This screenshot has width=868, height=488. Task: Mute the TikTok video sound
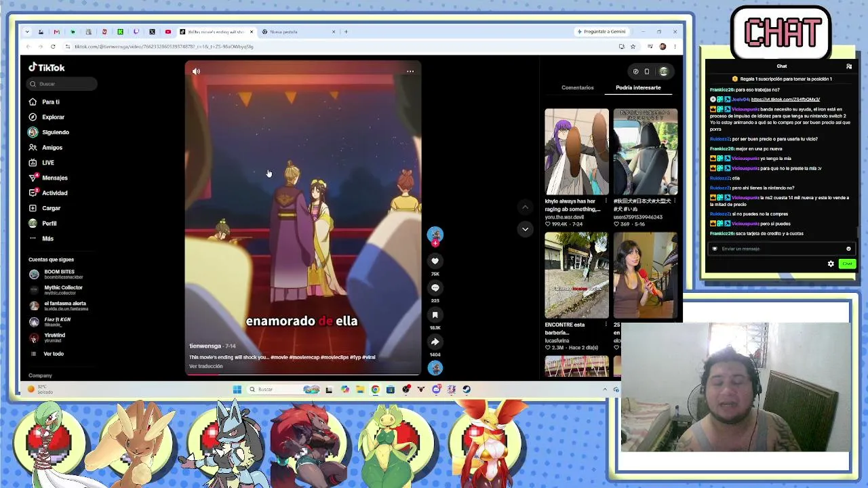click(x=196, y=71)
